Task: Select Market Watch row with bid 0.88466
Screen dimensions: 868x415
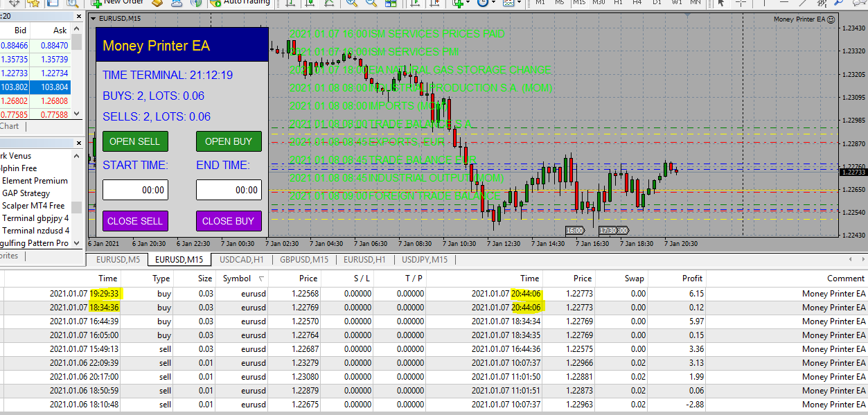Action: 35,46
